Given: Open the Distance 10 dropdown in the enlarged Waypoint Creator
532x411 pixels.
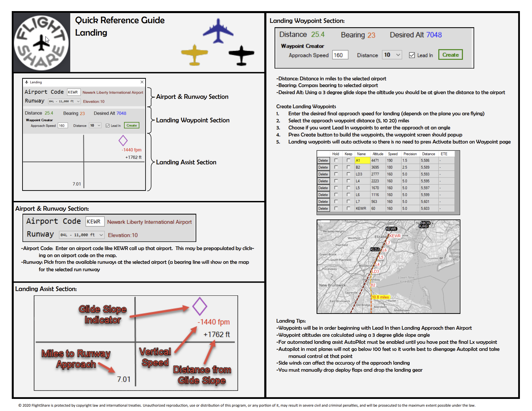Looking at the screenshot, I should click(x=392, y=55).
